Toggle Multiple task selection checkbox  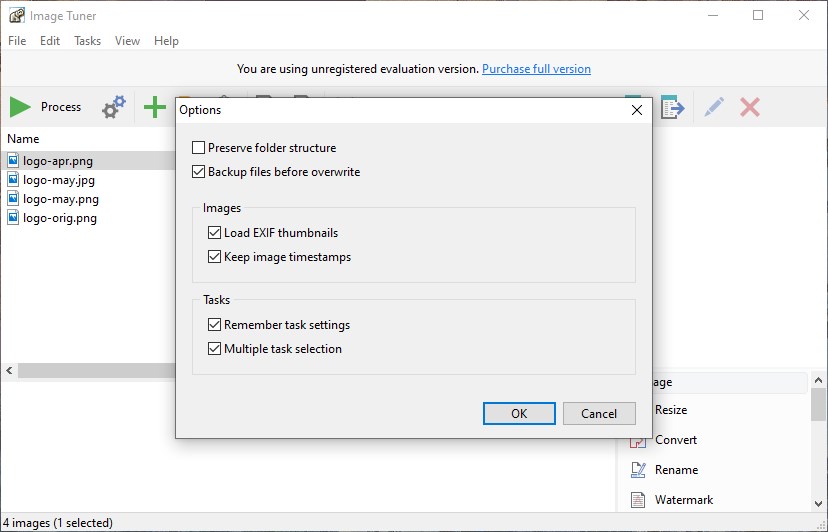[x=214, y=349]
